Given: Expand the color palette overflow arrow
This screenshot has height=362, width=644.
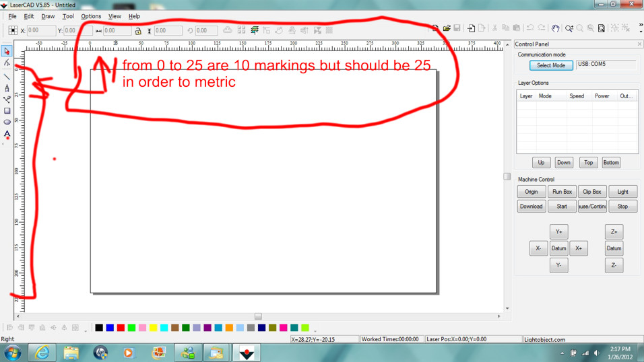Looking at the screenshot, I should tap(315, 331).
